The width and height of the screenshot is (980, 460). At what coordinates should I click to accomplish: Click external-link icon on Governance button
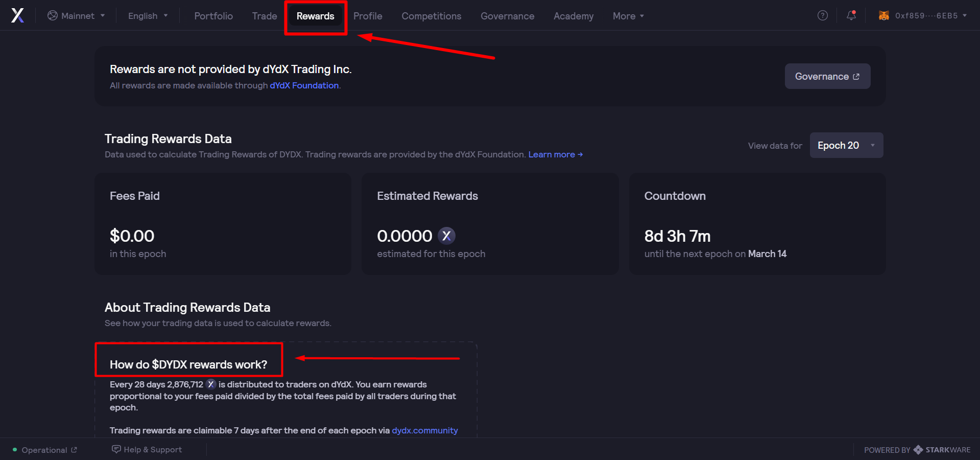click(856, 77)
